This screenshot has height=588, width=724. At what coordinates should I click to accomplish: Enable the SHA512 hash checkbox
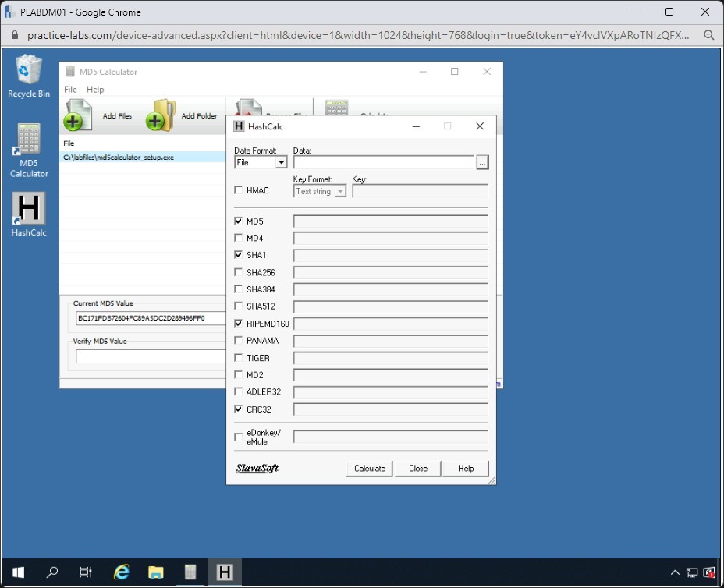pyautogui.click(x=239, y=306)
